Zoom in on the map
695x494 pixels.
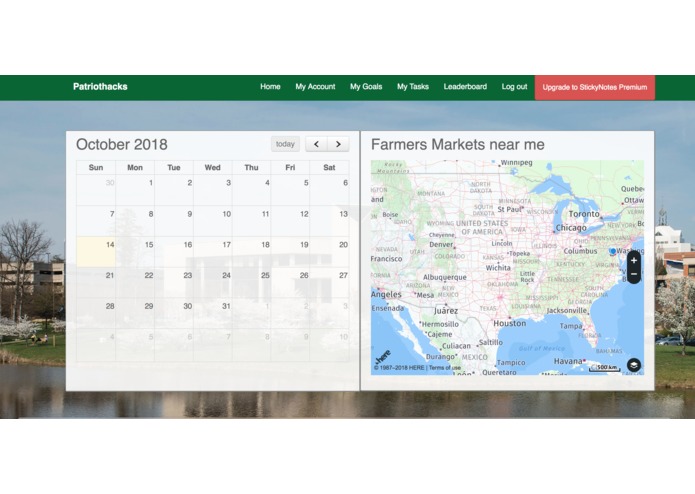634,261
